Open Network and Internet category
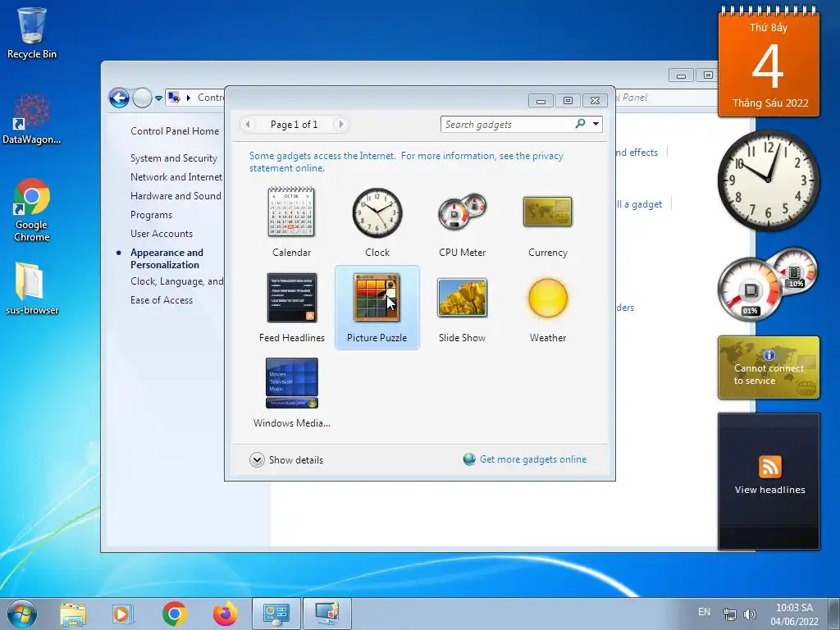The width and height of the screenshot is (840, 630). click(176, 177)
